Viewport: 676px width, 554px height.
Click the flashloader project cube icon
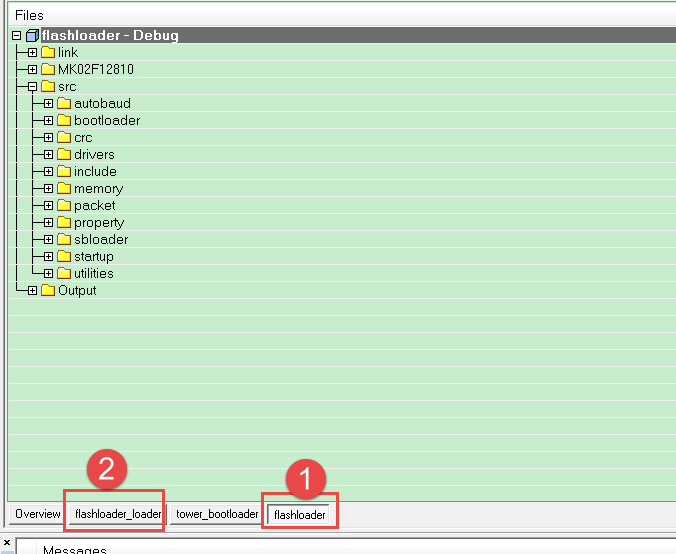click(x=32, y=35)
